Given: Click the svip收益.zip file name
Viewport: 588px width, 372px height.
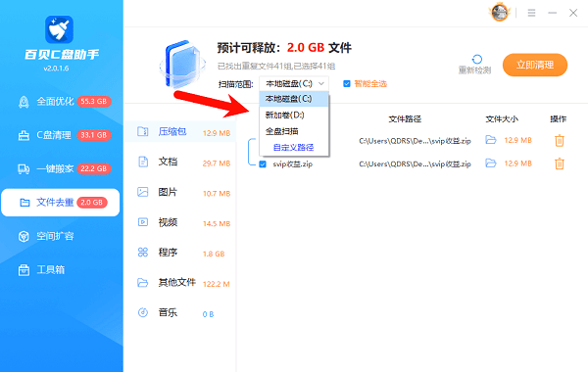Looking at the screenshot, I should [292, 164].
